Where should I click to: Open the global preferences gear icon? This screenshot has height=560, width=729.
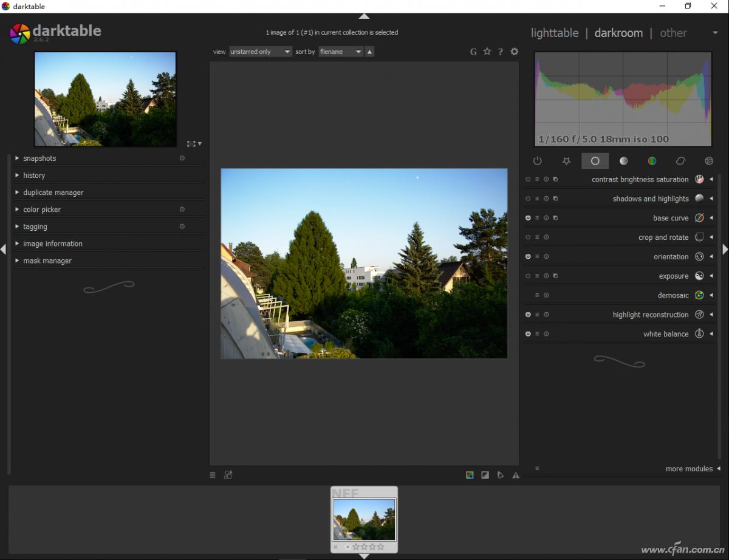click(515, 52)
